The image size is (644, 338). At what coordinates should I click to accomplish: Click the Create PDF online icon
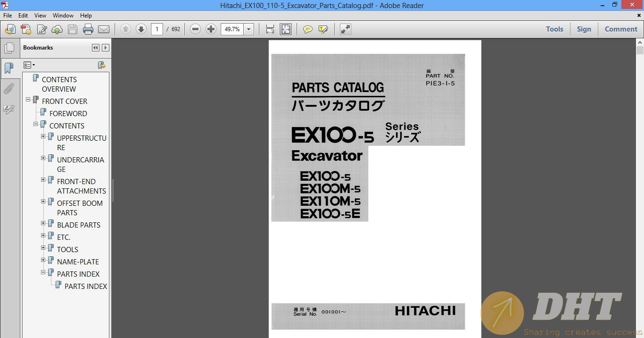pyautogui.click(x=10, y=29)
